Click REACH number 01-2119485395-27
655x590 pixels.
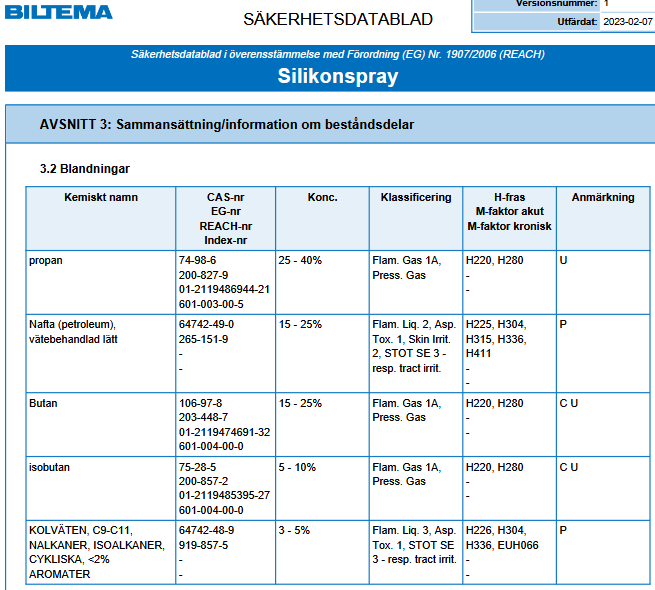click(x=224, y=495)
